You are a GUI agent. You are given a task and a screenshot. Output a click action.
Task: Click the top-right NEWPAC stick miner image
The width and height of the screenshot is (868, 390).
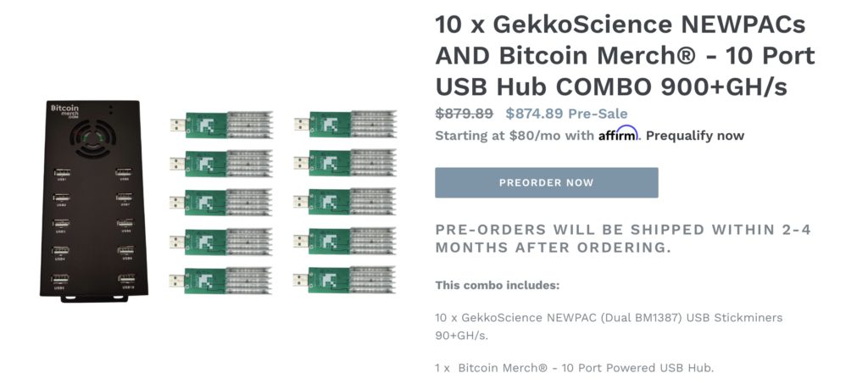tap(346, 125)
